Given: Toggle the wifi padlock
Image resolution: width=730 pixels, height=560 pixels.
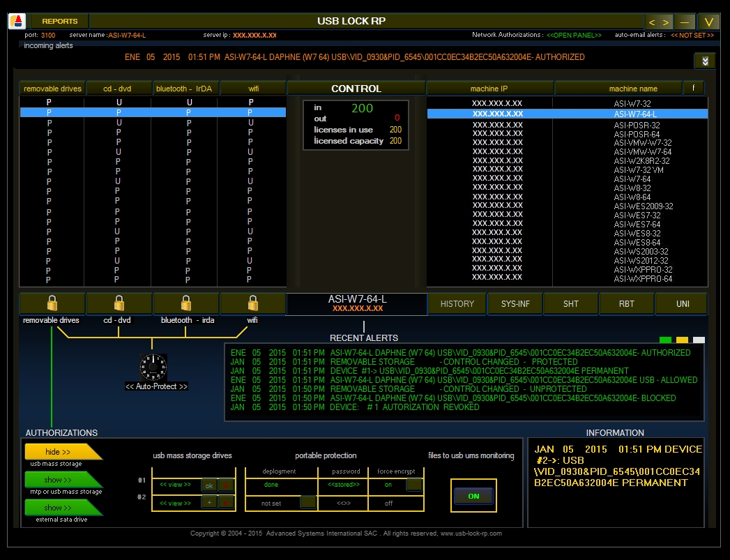Looking at the screenshot, I should 252,303.
